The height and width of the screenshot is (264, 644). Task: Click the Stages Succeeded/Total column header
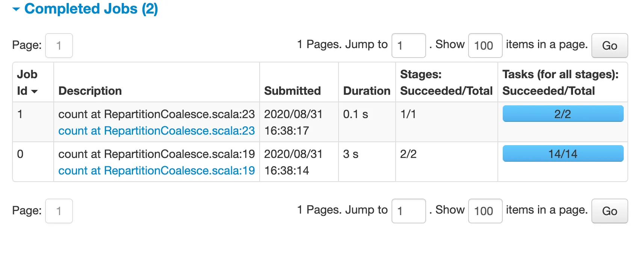(446, 82)
